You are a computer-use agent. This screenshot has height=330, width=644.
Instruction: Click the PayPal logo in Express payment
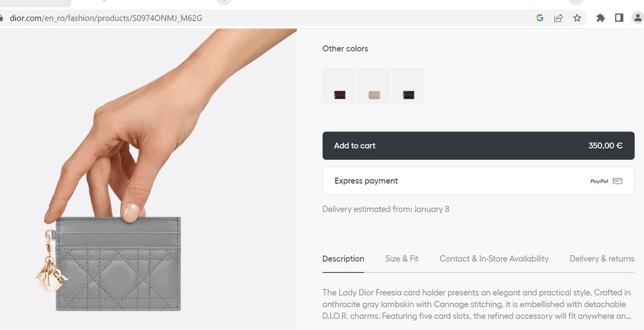coord(599,181)
